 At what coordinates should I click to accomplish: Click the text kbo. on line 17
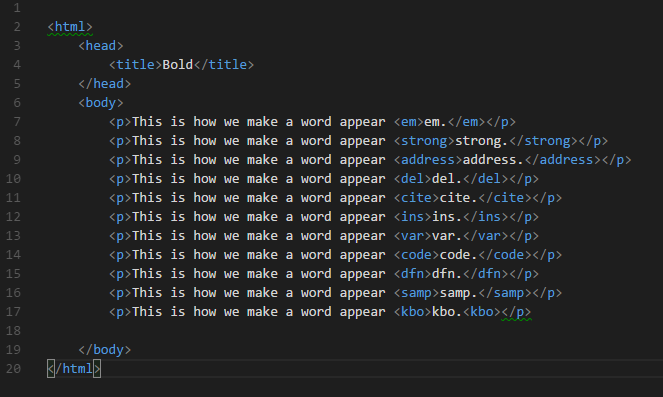(x=447, y=312)
